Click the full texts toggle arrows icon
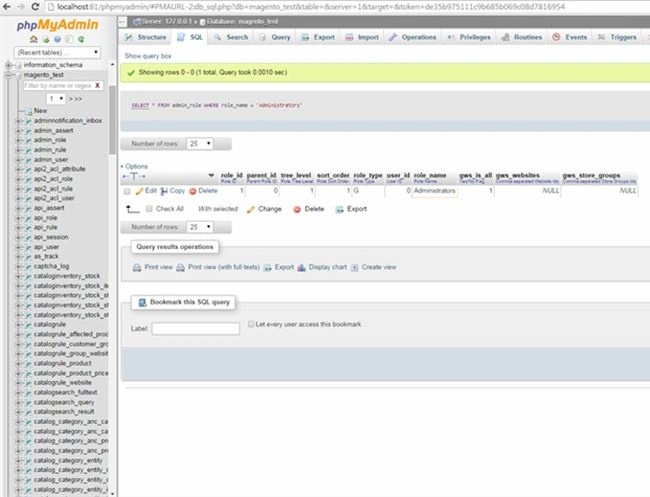 coord(134,176)
